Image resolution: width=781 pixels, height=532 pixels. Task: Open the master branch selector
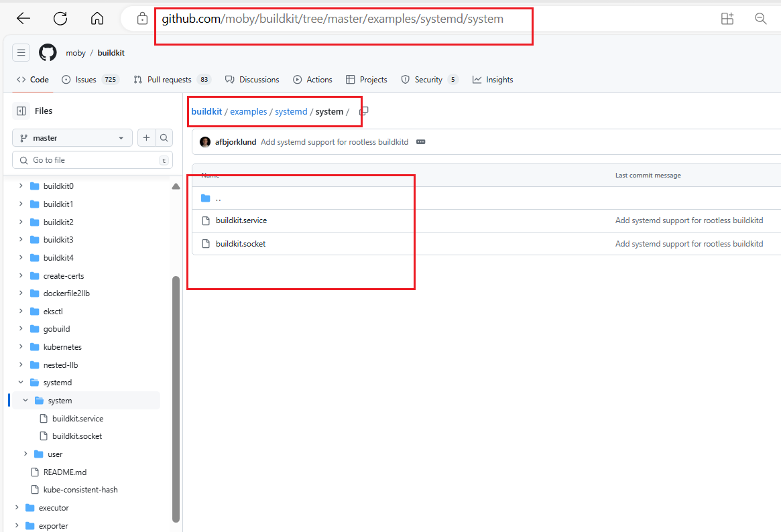tap(72, 138)
